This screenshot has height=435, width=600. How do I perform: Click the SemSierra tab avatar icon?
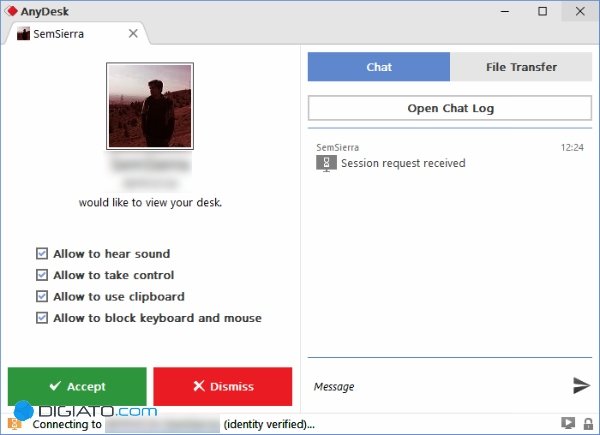click(x=23, y=34)
